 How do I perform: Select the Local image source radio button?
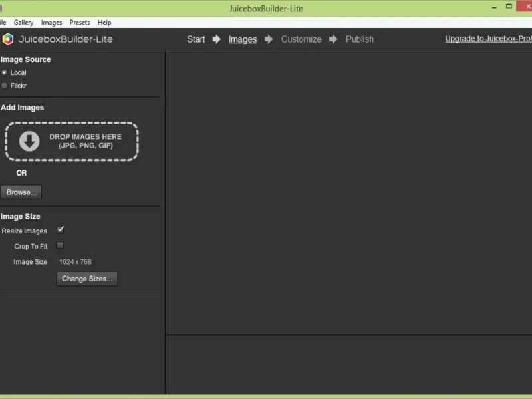pyautogui.click(x=5, y=72)
